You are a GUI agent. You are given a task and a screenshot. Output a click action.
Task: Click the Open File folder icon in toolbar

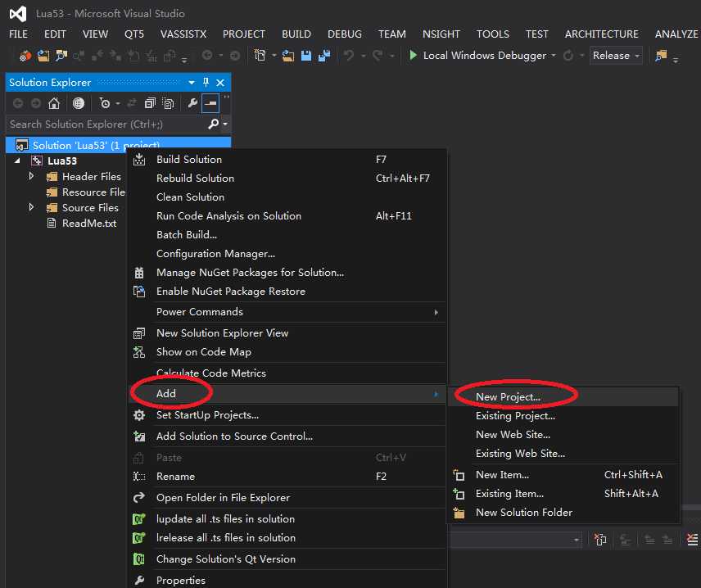tap(288, 56)
